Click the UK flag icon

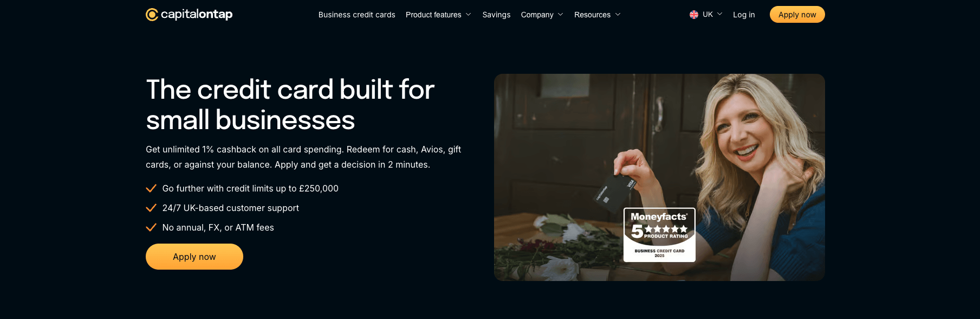click(x=694, y=15)
